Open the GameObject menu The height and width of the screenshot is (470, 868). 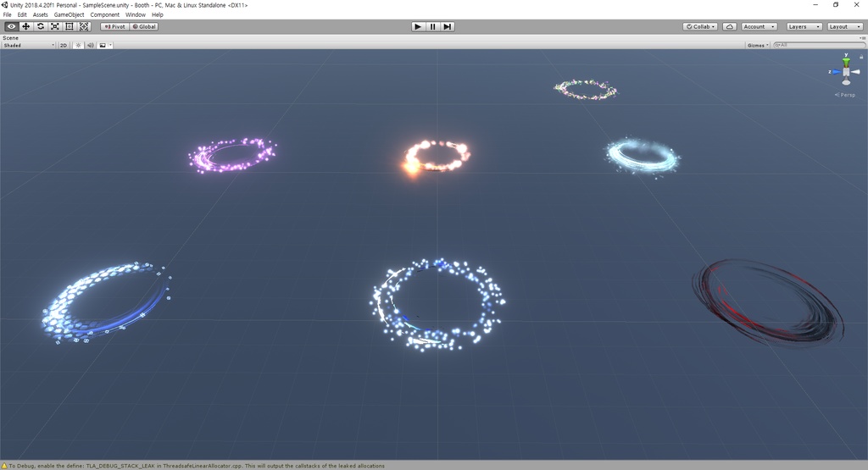point(70,15)
